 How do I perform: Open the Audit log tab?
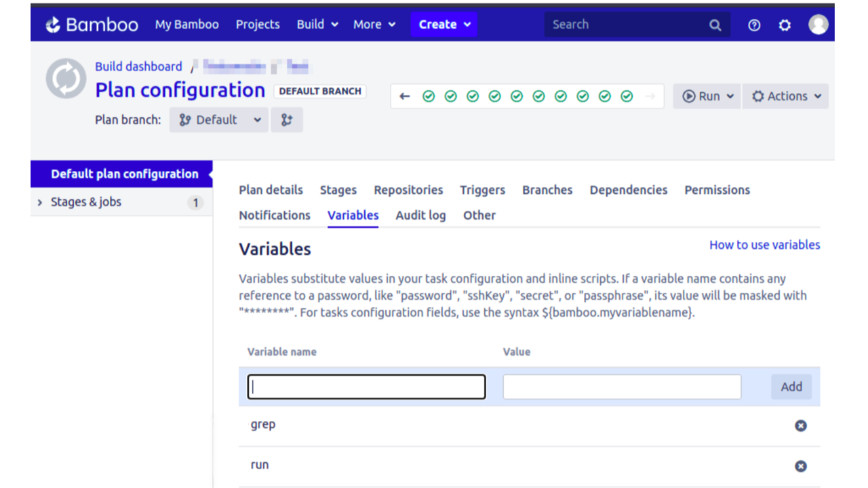coord(420,216)
